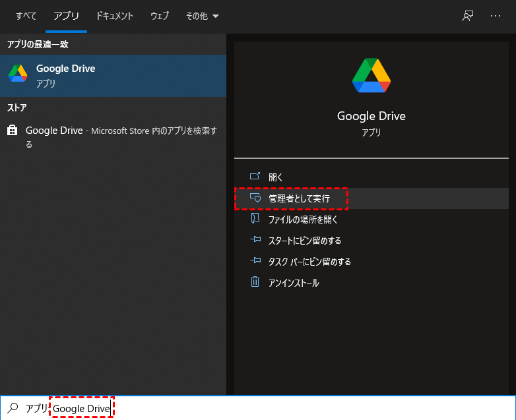
Task: Select the アプリ tab
Action: (x=66, y=16)
